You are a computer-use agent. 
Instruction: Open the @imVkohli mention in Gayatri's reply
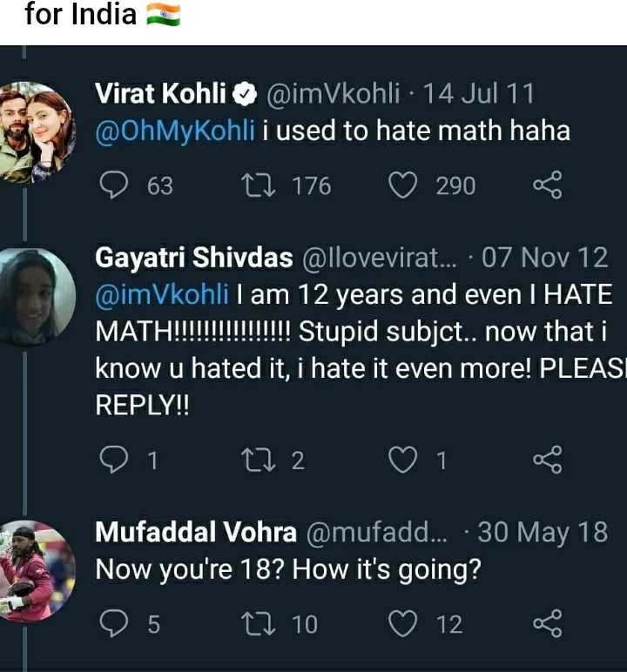pos(160,294)
